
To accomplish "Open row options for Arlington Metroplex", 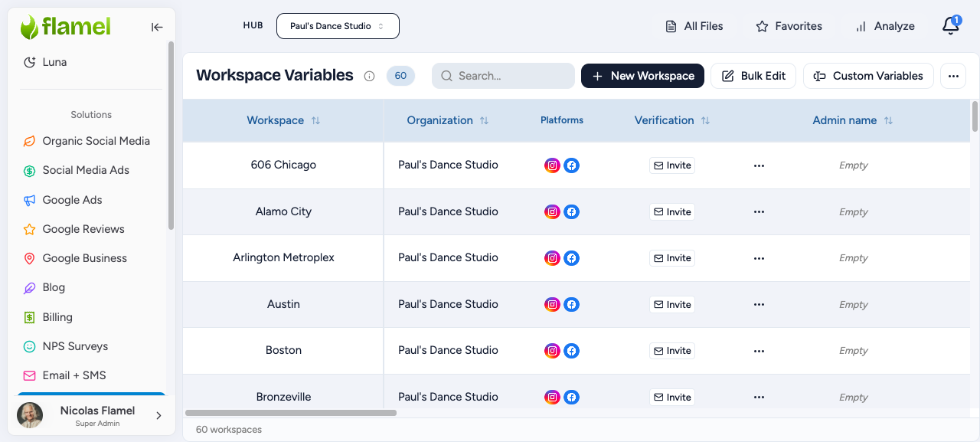I will click(759, 258).
